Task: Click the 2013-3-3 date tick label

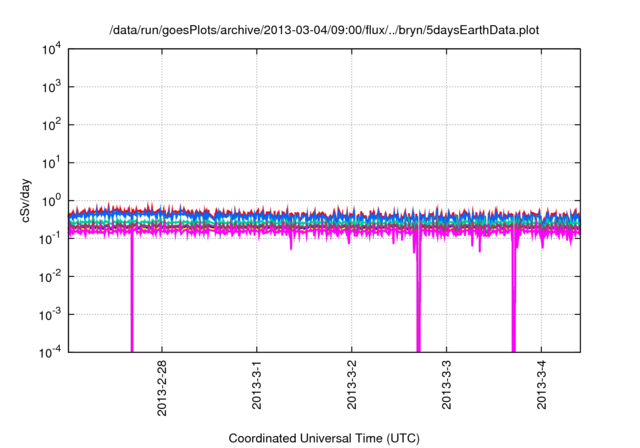Action: 447,384
